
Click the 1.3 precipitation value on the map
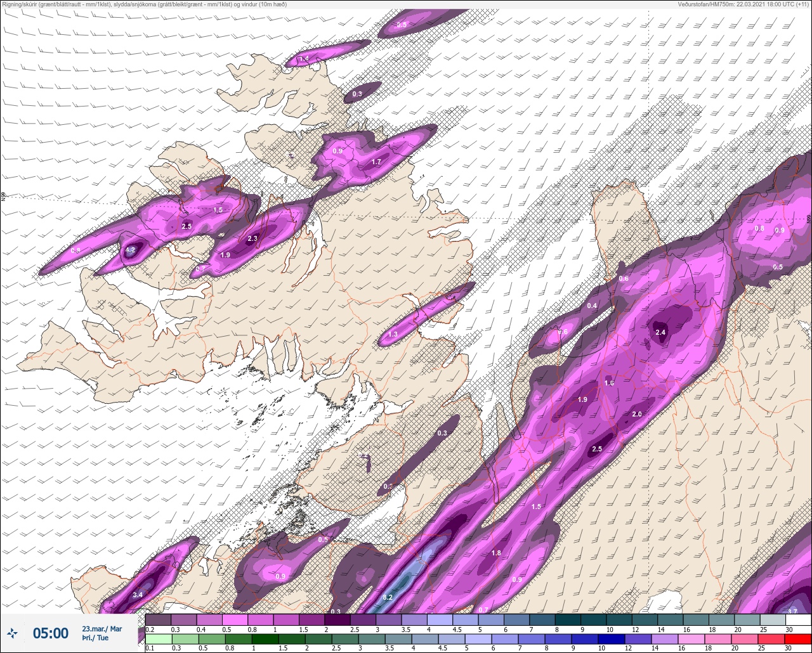[x=393, y=334]
